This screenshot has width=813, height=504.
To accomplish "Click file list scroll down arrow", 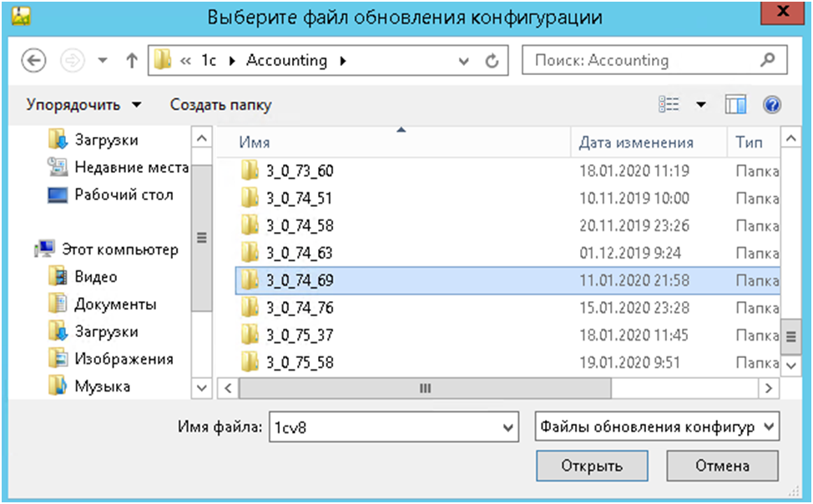I will 790,365.
